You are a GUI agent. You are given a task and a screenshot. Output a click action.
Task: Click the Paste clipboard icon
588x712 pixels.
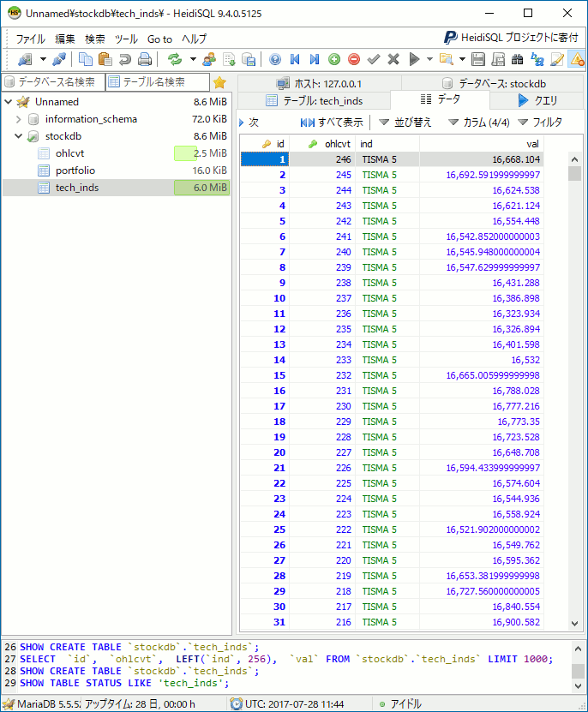105,59
